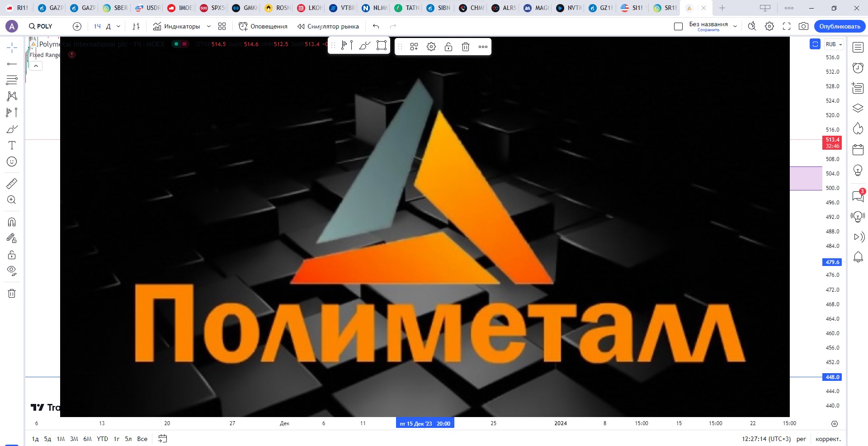This screenshot has width=868, height=446.
Task: Take a chart snapshot with camera icon
Action: 803,26
